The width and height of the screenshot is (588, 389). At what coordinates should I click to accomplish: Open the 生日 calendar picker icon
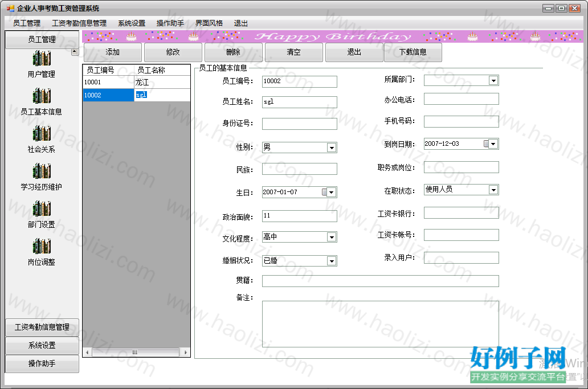[324, 193]
